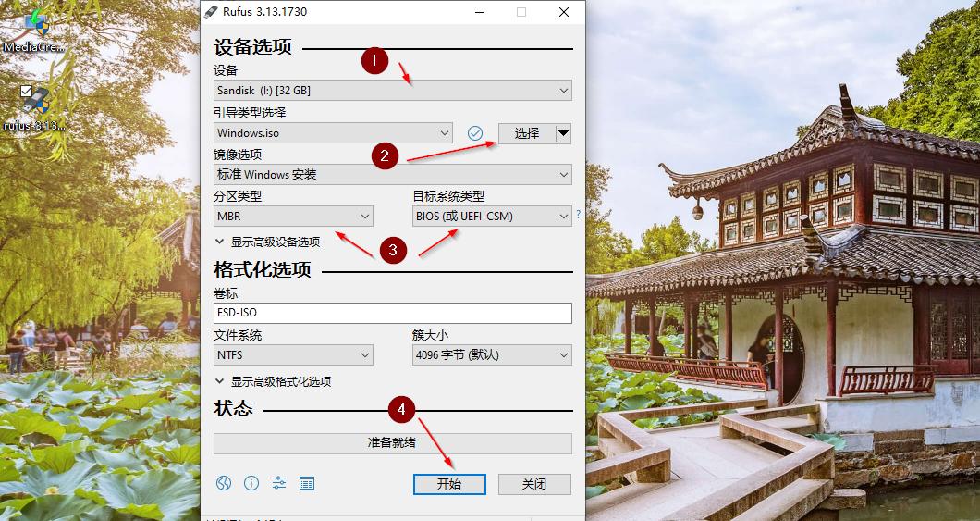Open the 目标系统类型 BIOS dropdown

click(x=492, y=217)
